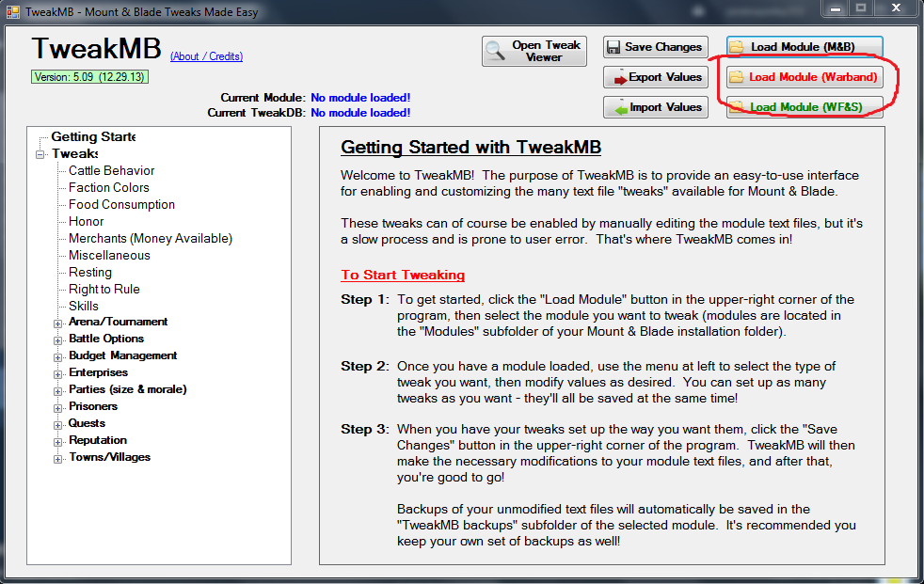924x584 pixels.
Task: Open the About / Credits link
Action: click(206, 56)
